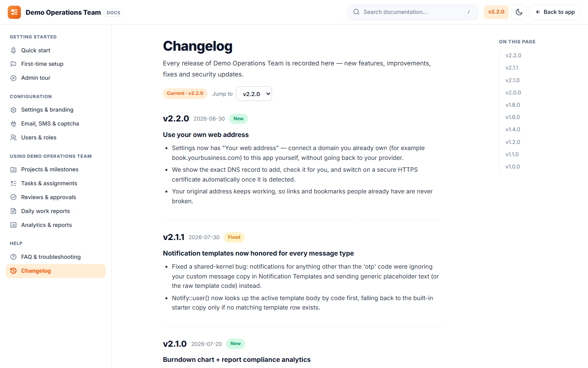Click the Analytics & reports bar chart icon
Viewport: 588px width, 368px height.
point(13,225)
